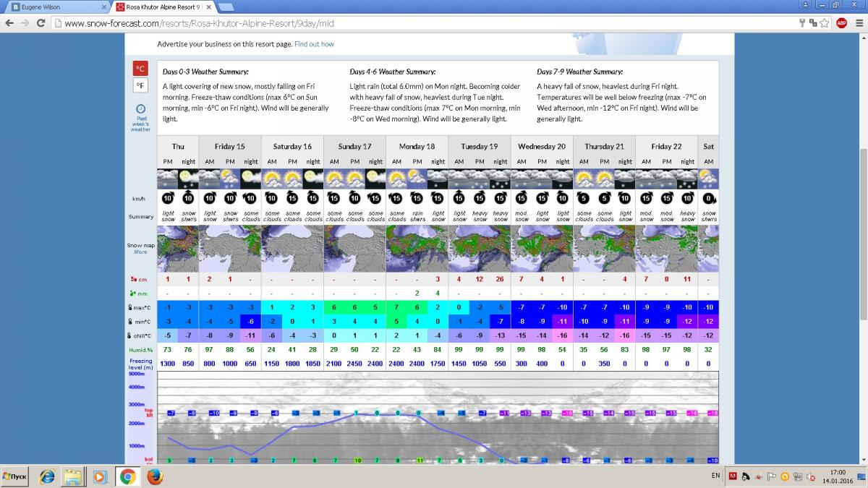868x488 pixels.
Task: Click the Tuesday 19 PM weather icon
Action: [480, 178]
